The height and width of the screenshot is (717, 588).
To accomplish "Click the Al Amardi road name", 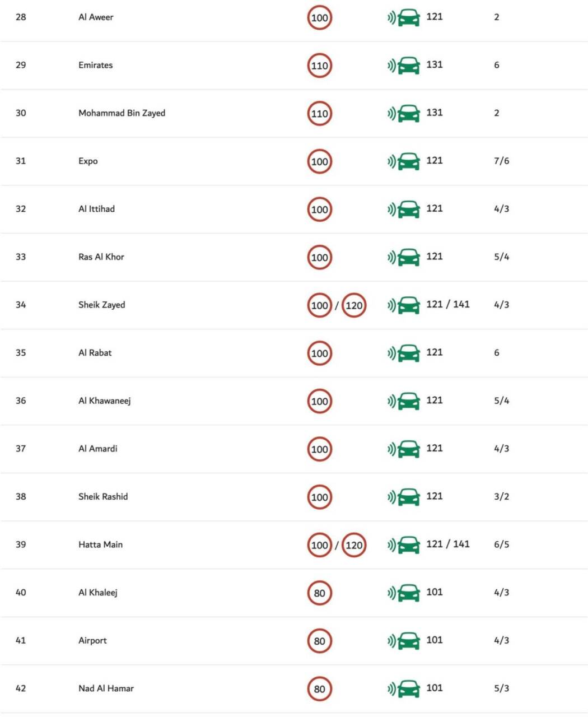I will tap(98, 449).
